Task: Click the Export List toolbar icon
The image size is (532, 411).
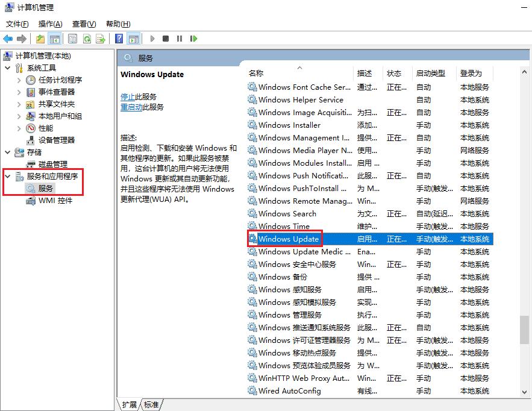Action: 101,39
